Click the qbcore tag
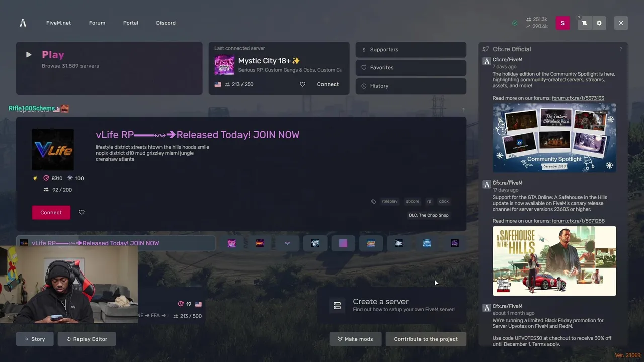 pyautogui.click(x=412, y=201)
